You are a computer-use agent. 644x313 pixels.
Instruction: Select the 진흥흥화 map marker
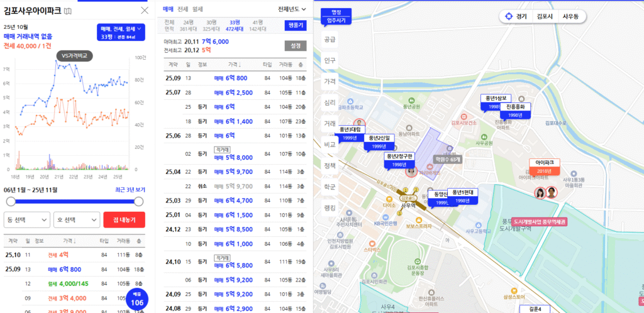(x=516, y=111)
